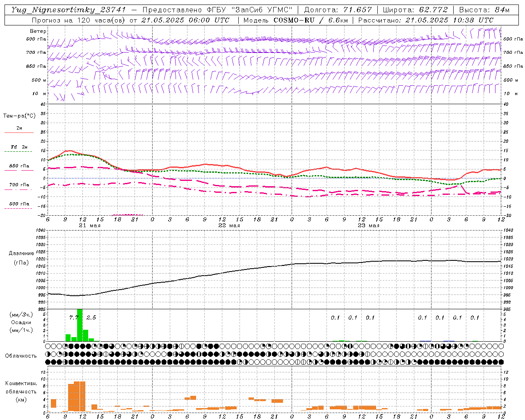Click the (гПа) unit under Давление
Viewport: 525px width, 420px height.
(21, 262)
